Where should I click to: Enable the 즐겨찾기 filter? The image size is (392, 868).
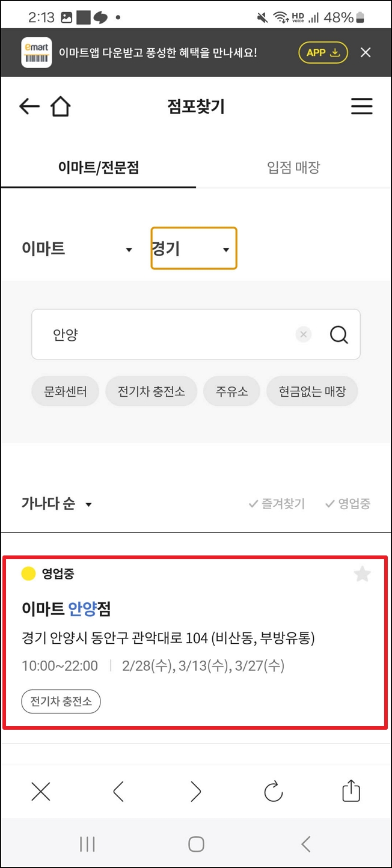click(276, 504)
